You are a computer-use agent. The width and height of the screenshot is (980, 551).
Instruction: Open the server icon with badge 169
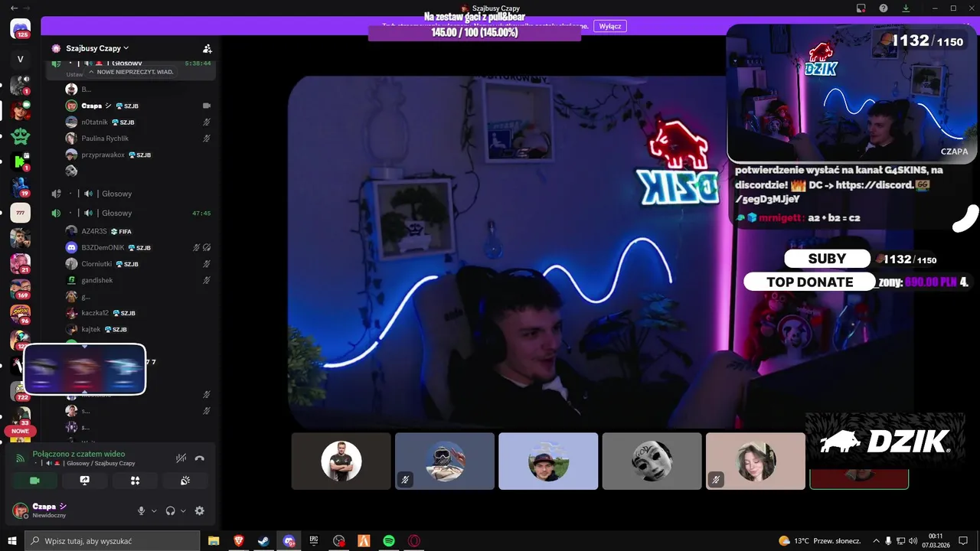pyautogui.click(x=21, y=289)
